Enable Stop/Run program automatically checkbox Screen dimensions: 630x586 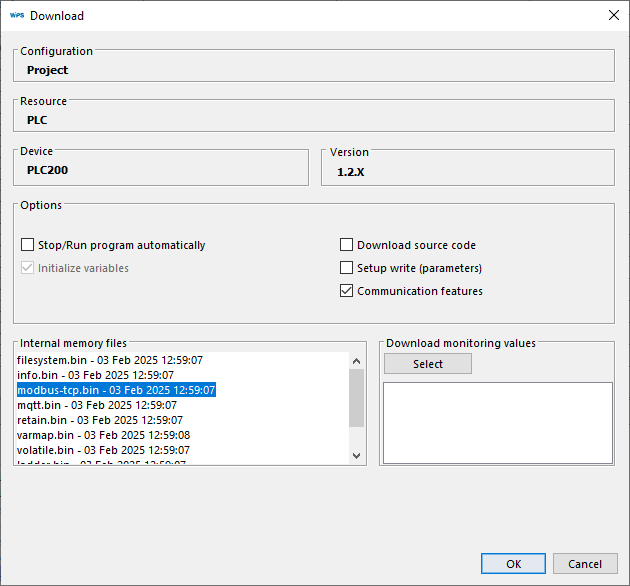(27, 245)
